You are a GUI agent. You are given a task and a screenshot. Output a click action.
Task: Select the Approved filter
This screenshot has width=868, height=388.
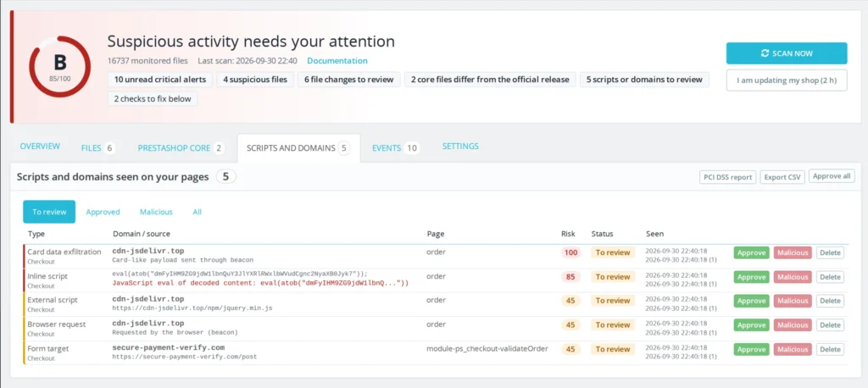(x=103, y=212)
